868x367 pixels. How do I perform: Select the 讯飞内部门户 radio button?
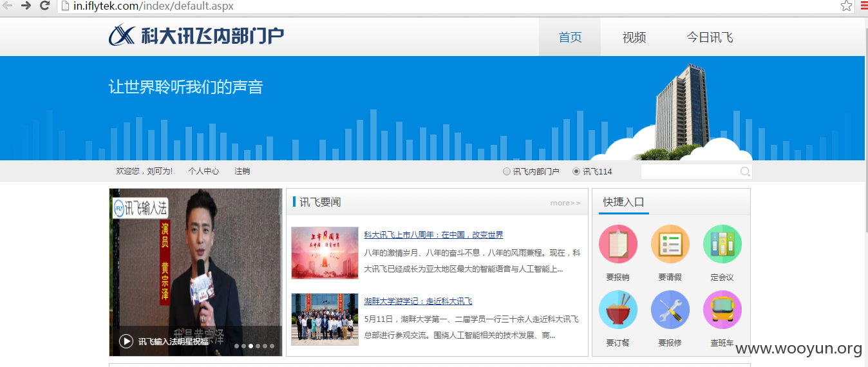507,171
